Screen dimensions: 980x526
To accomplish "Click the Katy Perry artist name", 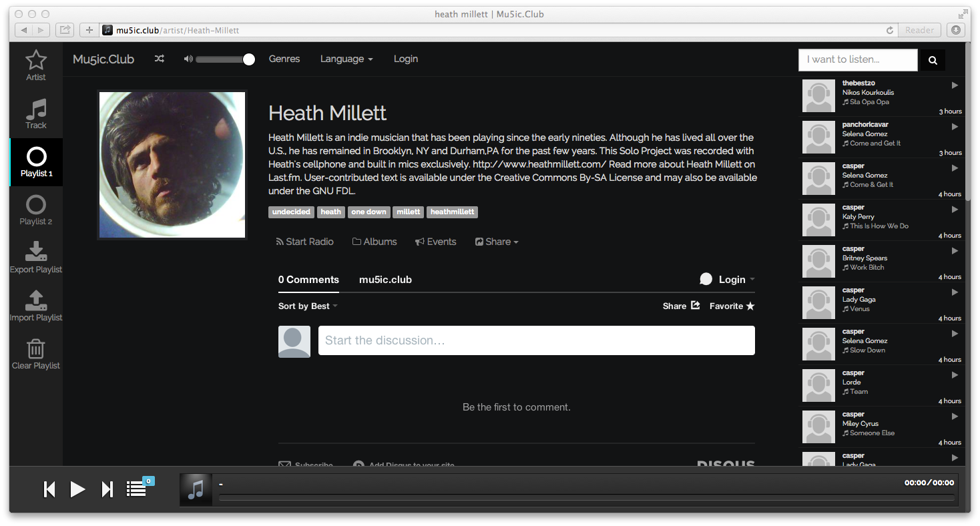I will 858,217.
